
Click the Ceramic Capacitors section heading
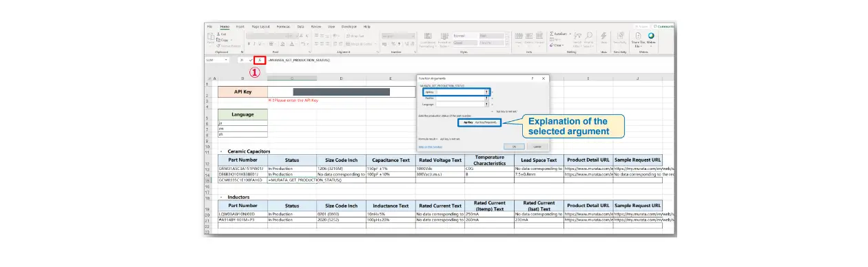point(249,151)
